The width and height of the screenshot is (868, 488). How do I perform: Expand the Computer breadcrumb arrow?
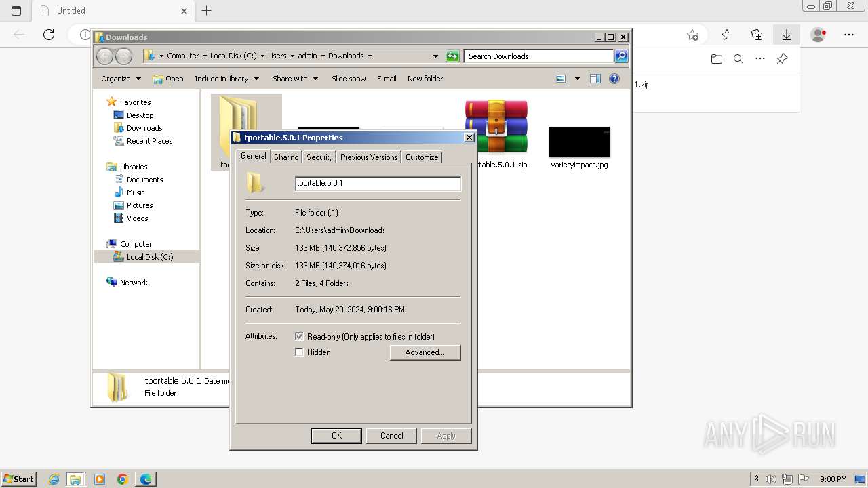[x=204, y=56]
